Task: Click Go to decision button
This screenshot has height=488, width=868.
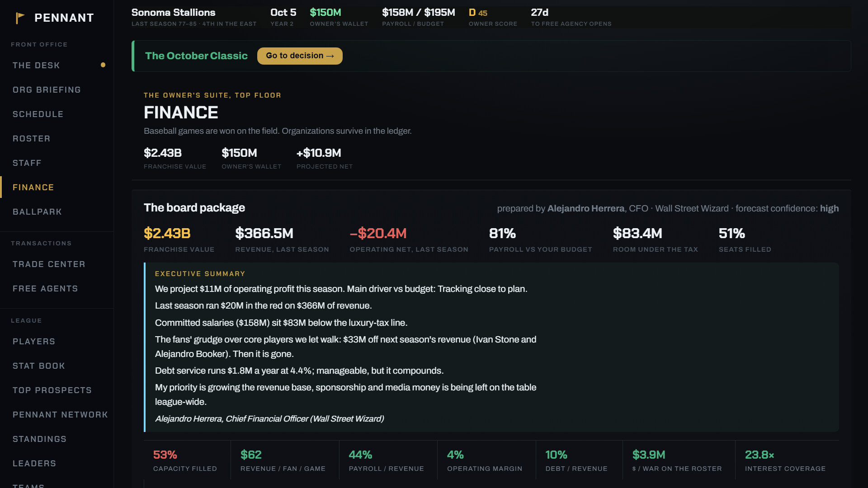Action: click(x=300, y=56)
